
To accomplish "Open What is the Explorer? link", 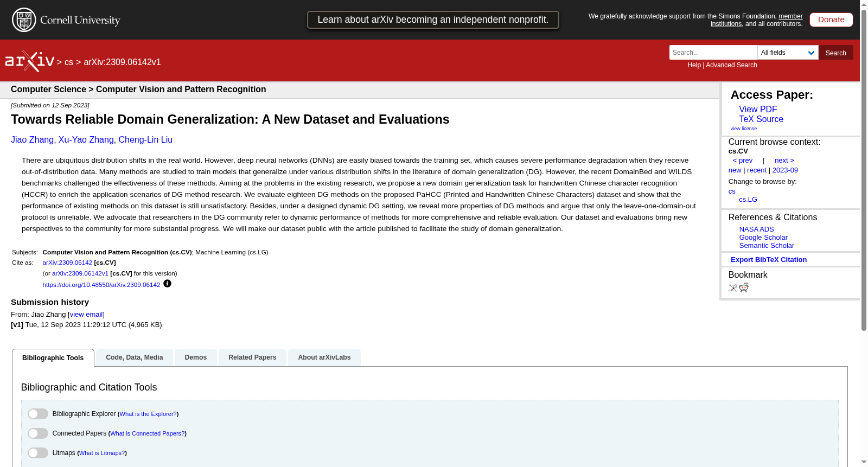I will point(148,414).
